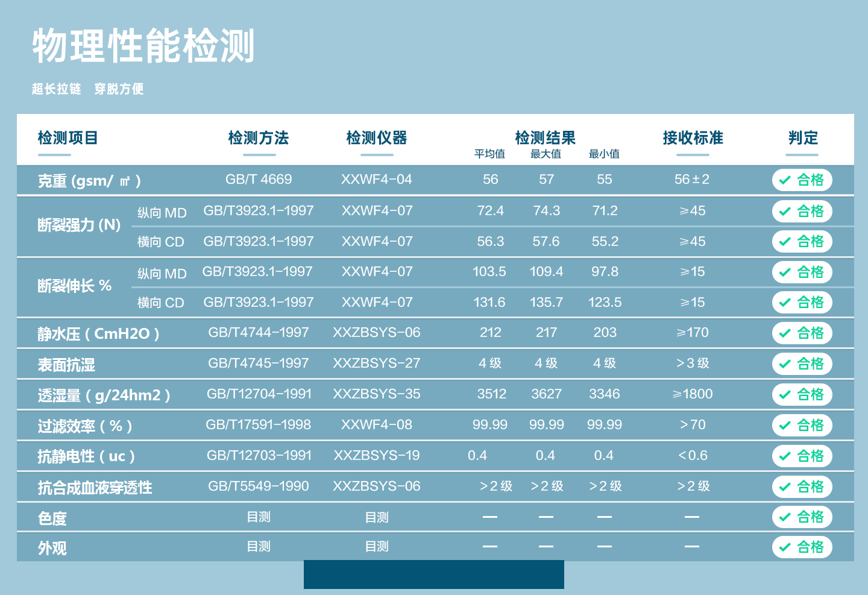The width and height of the screenshot is (868, 595).
Task: Click the 合格 checkmark for 过滤效率 row
Action: [802, 426]
